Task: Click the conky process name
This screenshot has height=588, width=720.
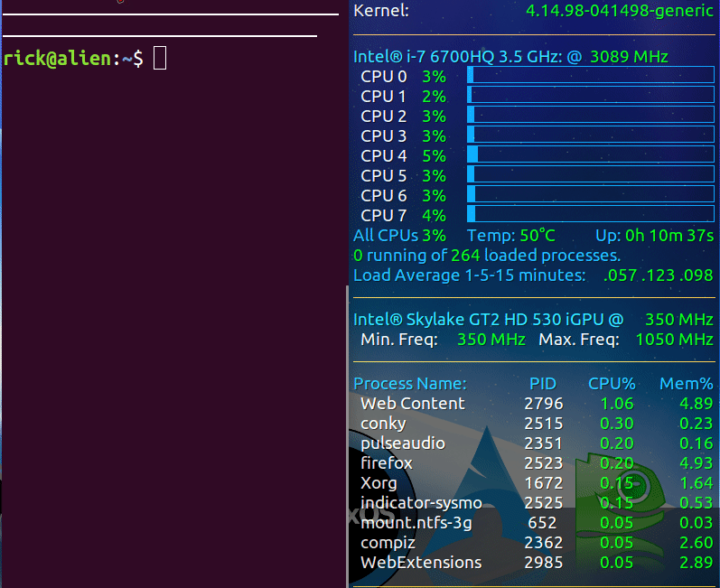Action: (x=383, y=424)
